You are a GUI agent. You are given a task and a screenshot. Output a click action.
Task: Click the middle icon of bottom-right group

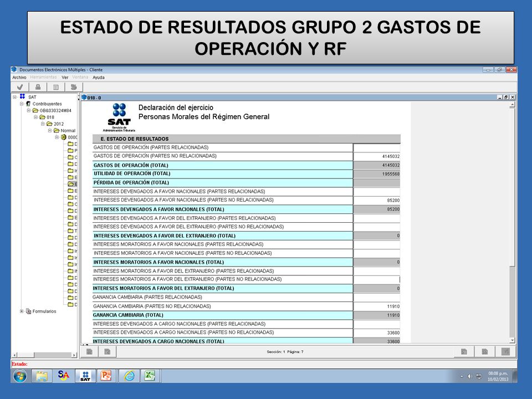point(485,351)
